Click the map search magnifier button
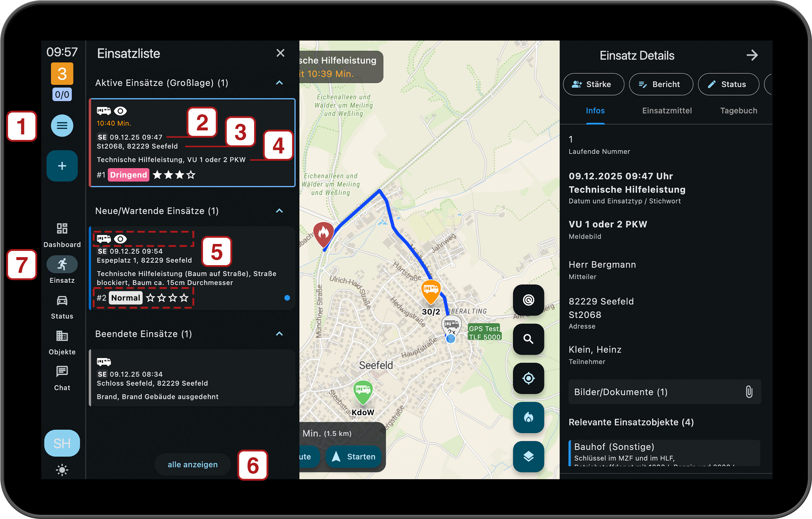This screenshot has width=812, height=519. pos(528,339)
